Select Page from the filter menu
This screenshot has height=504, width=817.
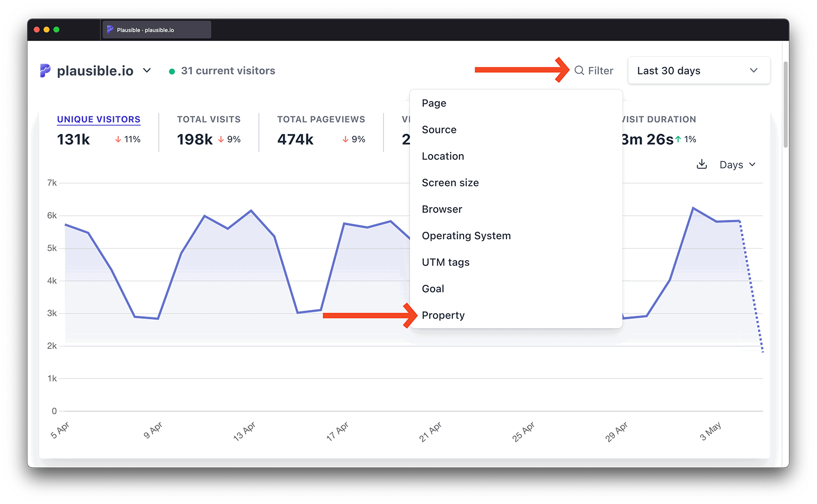pos(434,103)
